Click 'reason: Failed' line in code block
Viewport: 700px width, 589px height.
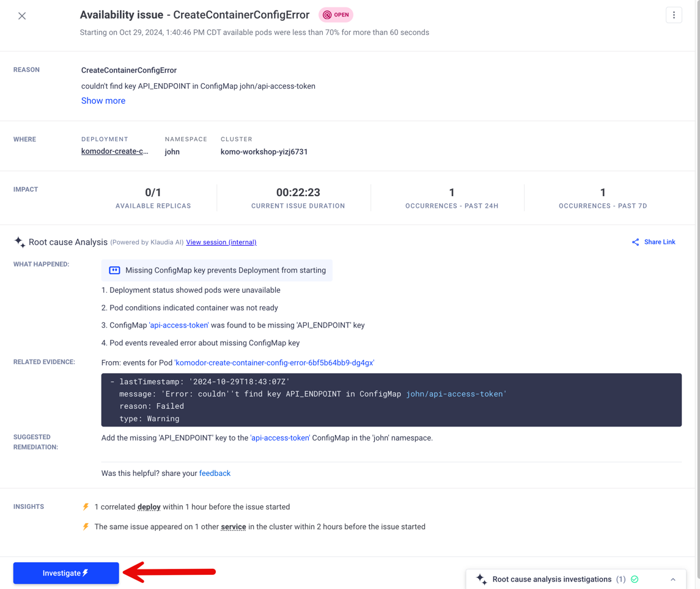coord(152,406)
